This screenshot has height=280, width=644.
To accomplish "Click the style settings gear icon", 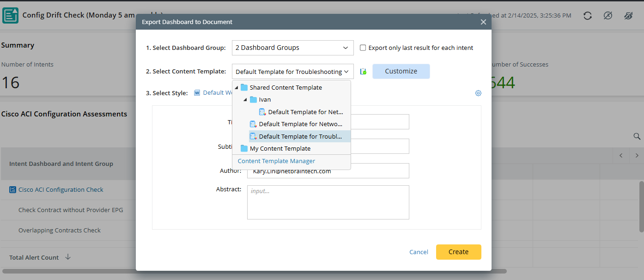I will 478,93.
